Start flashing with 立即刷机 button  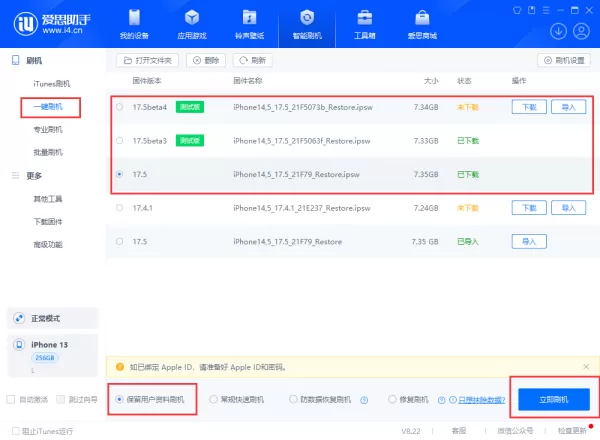(x=554, y=400)
